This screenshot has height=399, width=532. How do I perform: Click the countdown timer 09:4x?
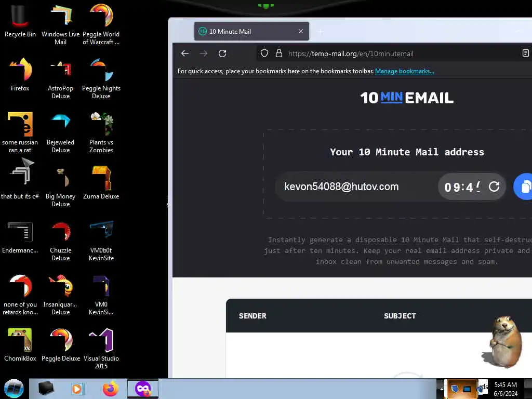[462, 187]
